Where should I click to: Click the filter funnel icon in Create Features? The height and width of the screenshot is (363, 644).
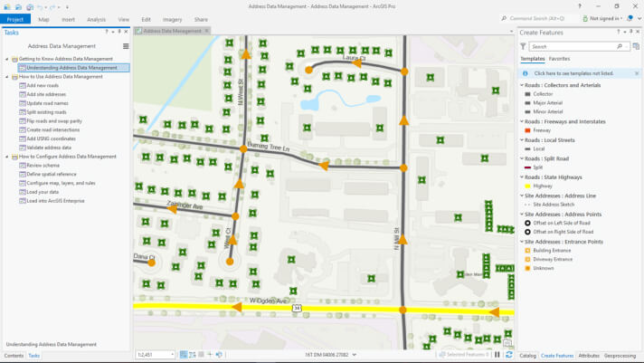click(x=523, y=46)
